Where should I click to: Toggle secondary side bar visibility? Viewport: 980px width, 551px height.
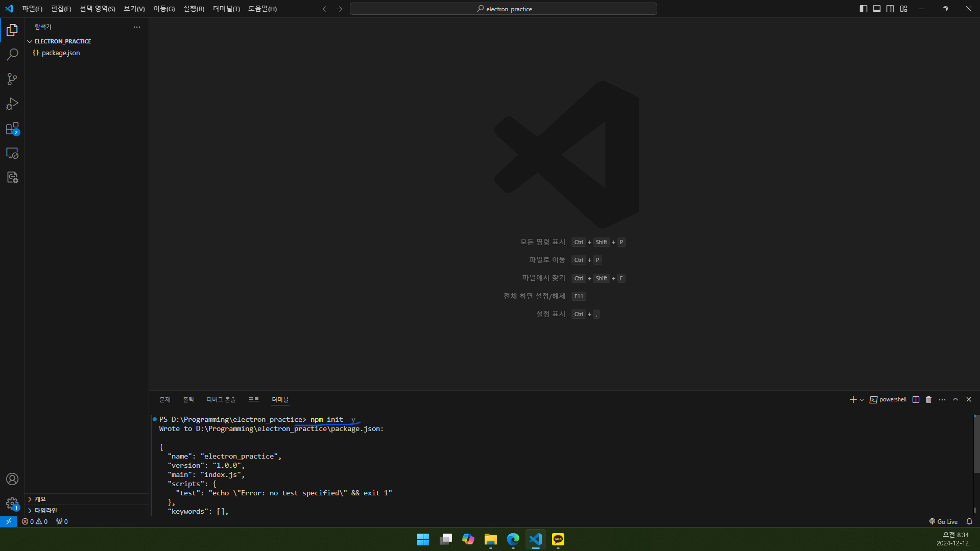(x=890, y=9)
